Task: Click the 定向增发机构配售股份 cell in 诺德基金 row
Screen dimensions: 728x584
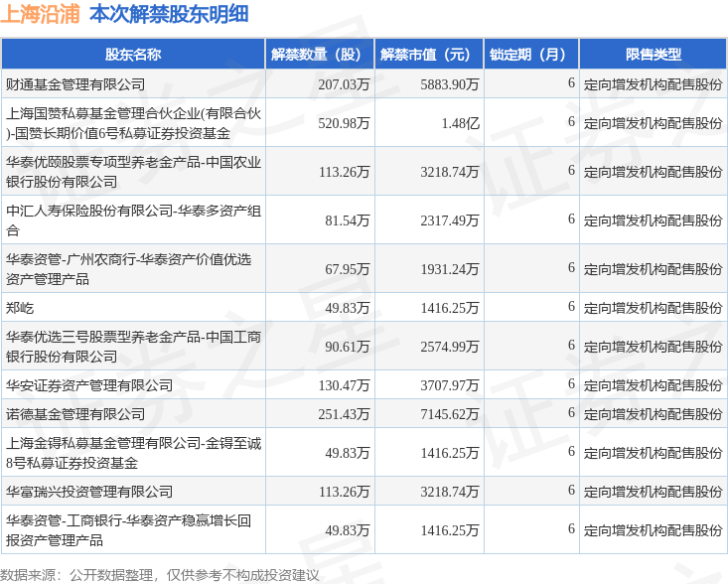Action: (x=654, y=414)
